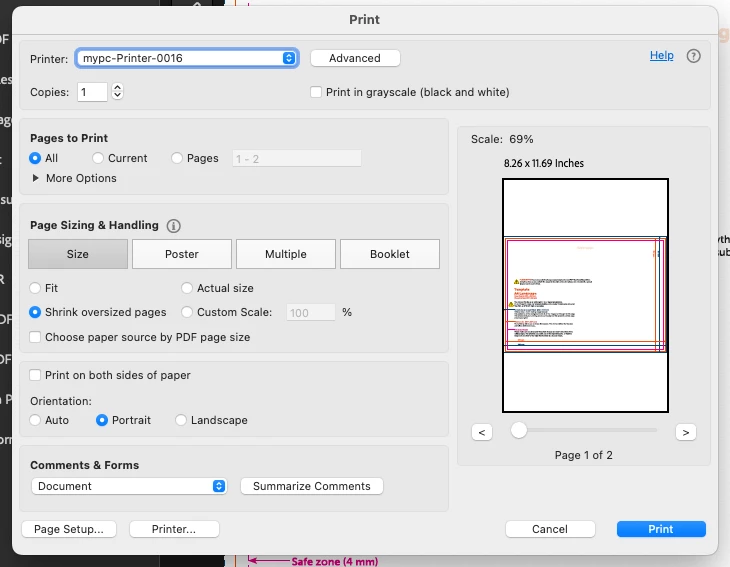Click the page preview slider handle
This screenshot has width=730, height=567.
(x=519, y=430)
